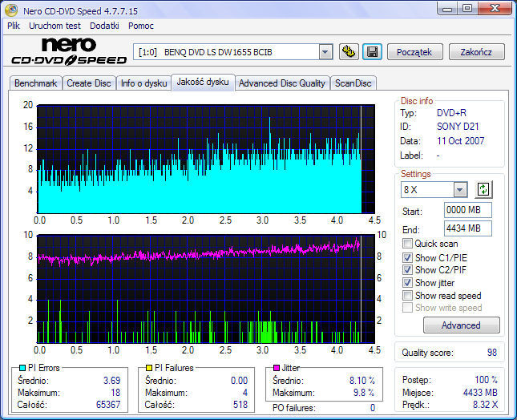Click PI Failures total value 518

point(240,405)
